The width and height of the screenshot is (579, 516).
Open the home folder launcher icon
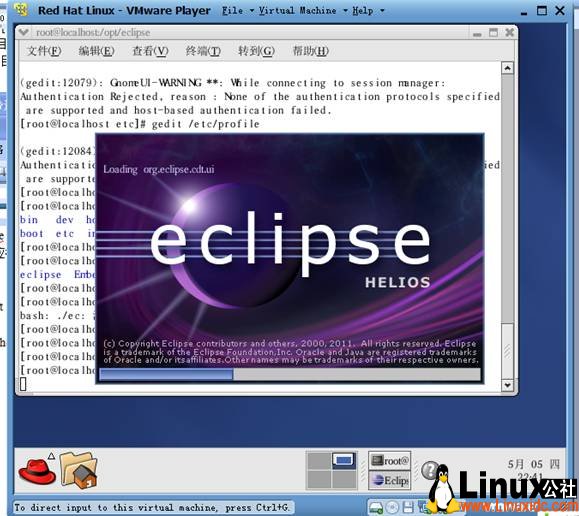point(78,470)
